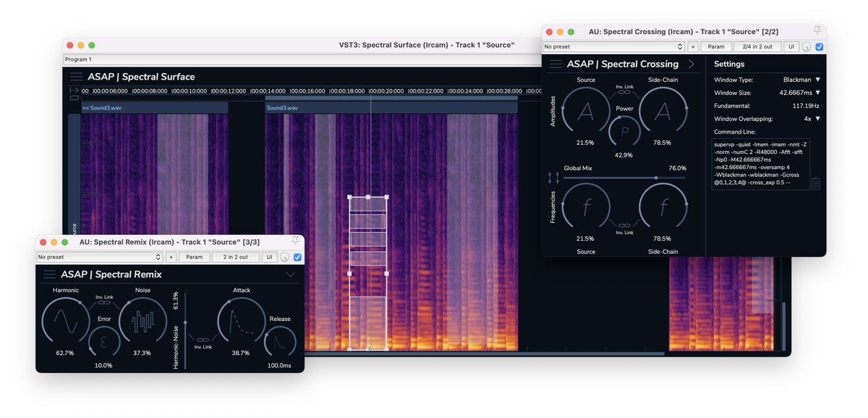Click the small wet knob in Spectral Remix header
This screenshot has width=868, height=418.
point(285,257)
